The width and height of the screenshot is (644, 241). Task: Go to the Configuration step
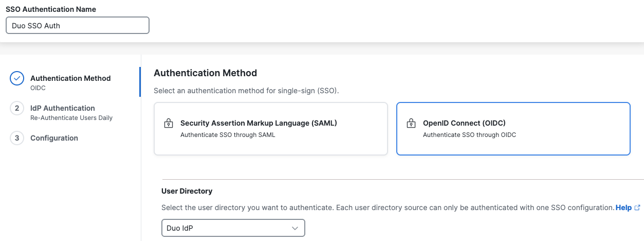click(x=54, y=138)
